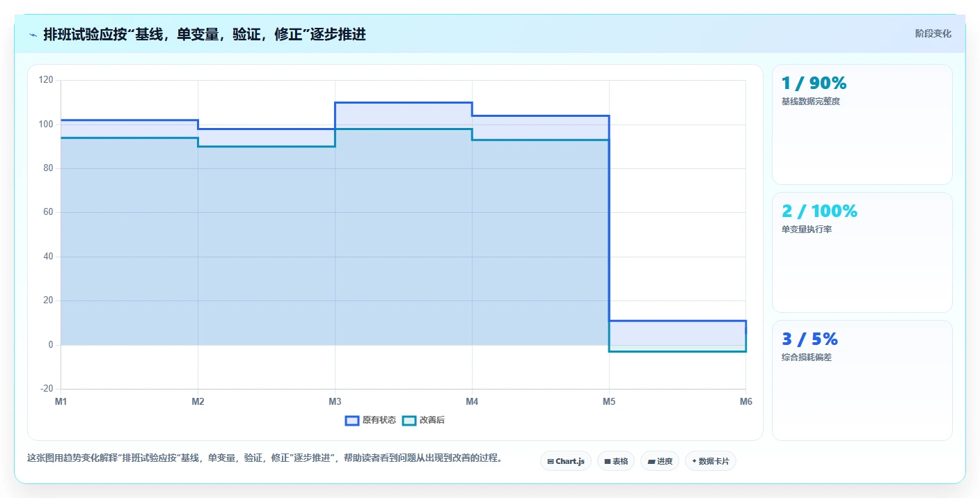The width and height of the screenshot is (980, 498).
Task: Click the teal 改善后 legend color box
Action: pos(409,420)
